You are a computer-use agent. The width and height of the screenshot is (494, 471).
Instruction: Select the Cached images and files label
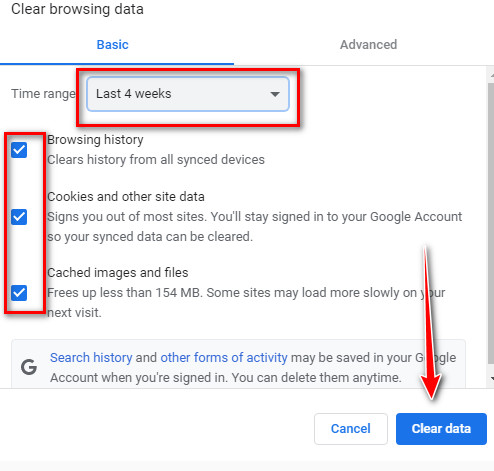coord(118,273)
